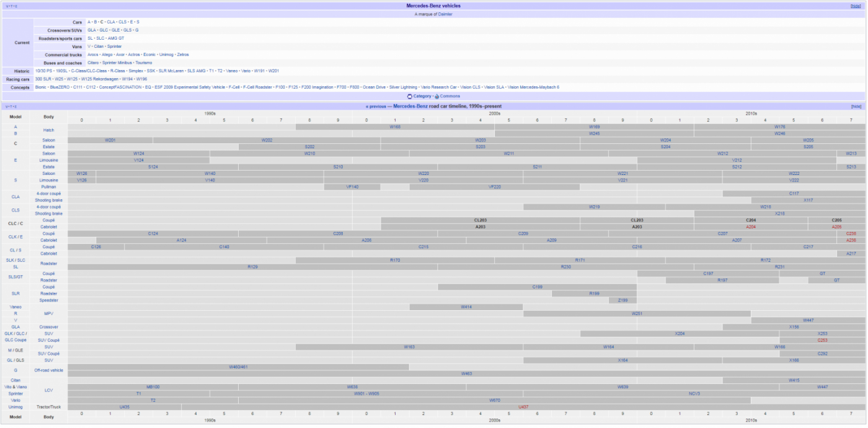Click the Category icon below Concepts row

click(x=410, y=96)
